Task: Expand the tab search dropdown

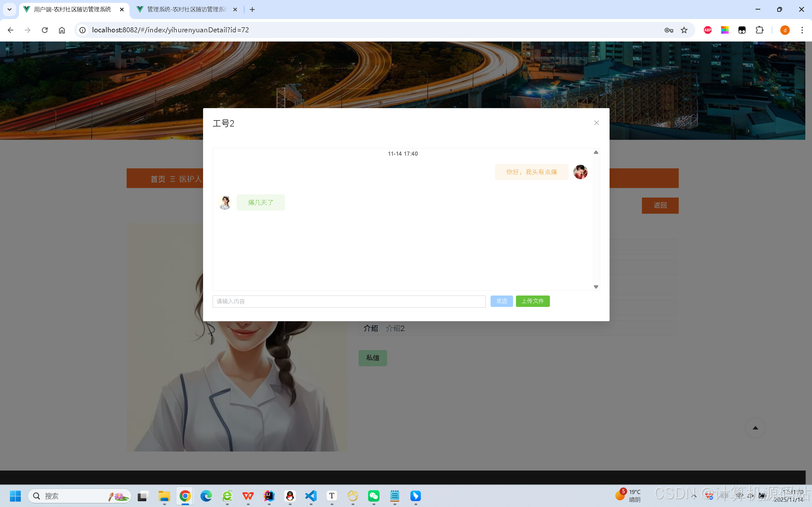Action: point(10,10)
